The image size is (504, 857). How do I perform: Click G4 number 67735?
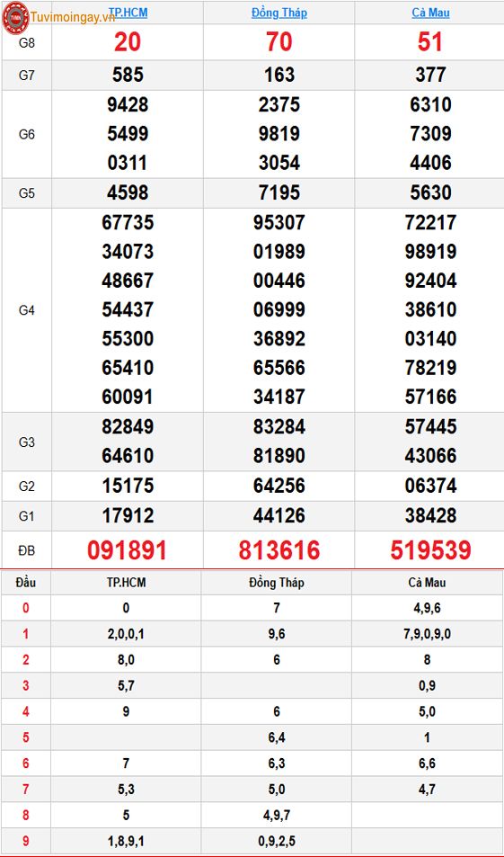128,222
